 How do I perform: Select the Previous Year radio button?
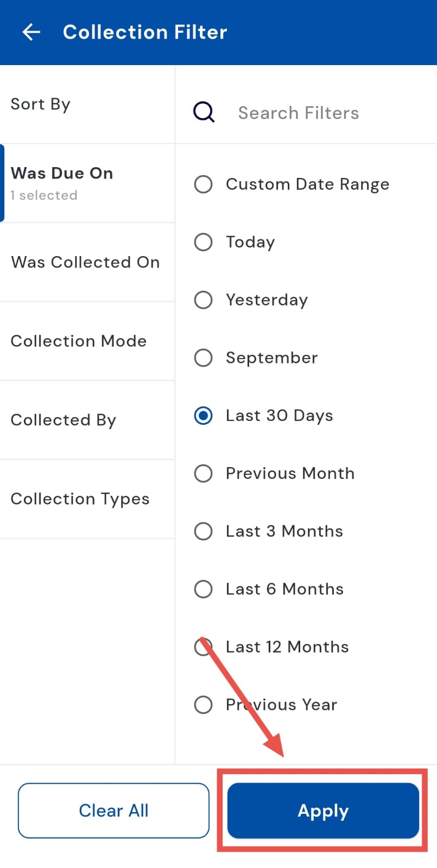coord(203,705)
